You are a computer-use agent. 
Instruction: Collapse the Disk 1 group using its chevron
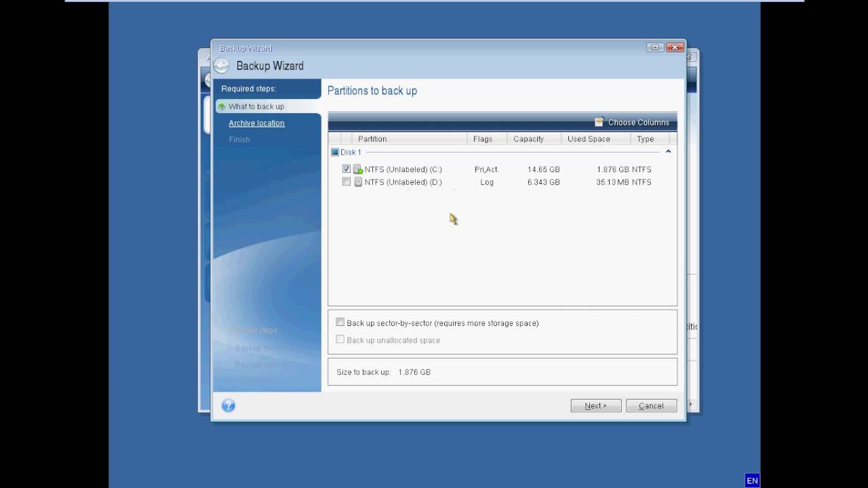(668, 152)
